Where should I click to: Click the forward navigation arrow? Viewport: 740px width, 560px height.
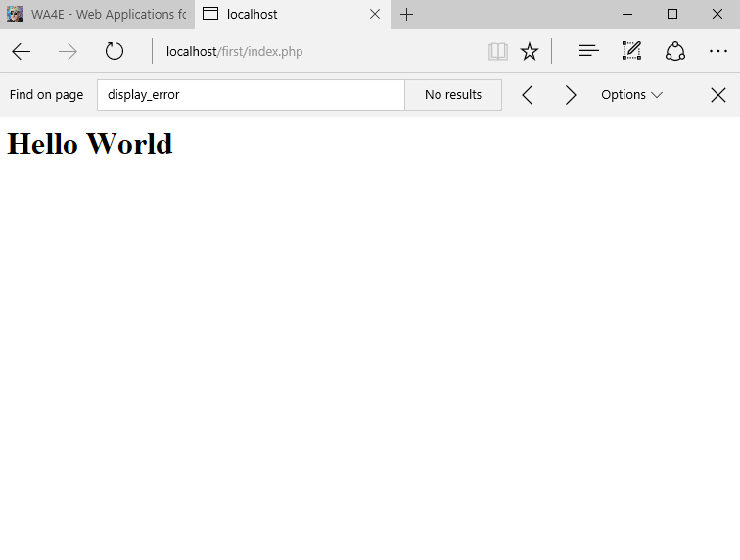point(68,52)
